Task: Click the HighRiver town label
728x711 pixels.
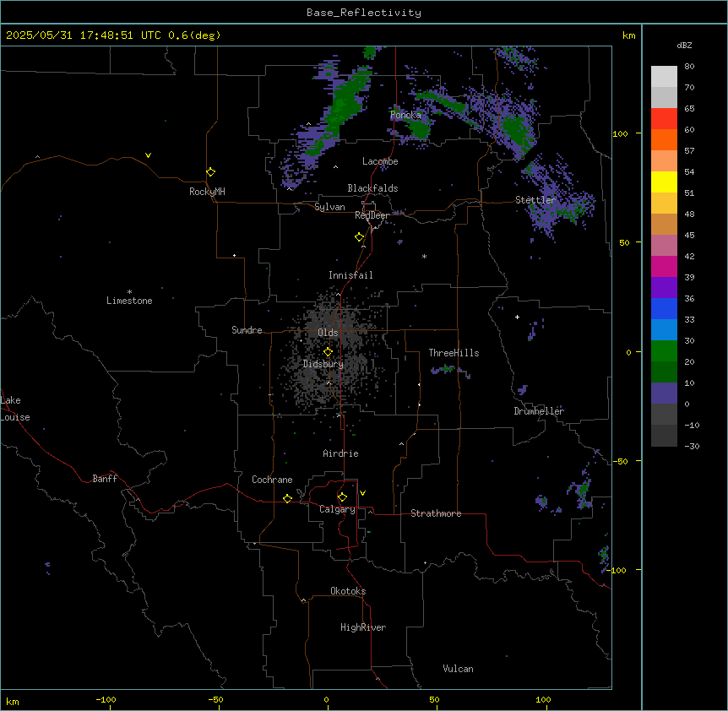Action: tap(363, 627)
